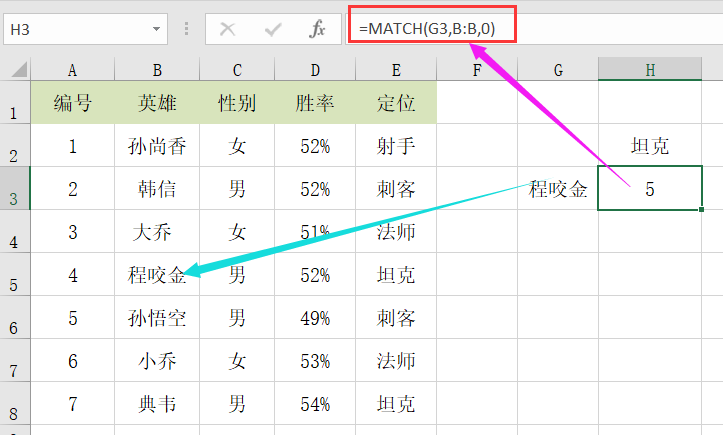Select cell with 典韦
723x435 pixels.
pyautogui.click(x=157, y=404)
